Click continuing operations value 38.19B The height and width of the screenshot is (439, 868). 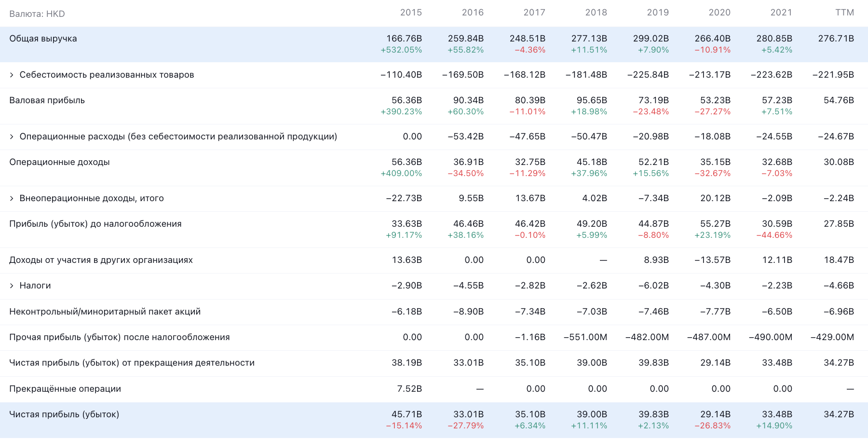(407, 363)
